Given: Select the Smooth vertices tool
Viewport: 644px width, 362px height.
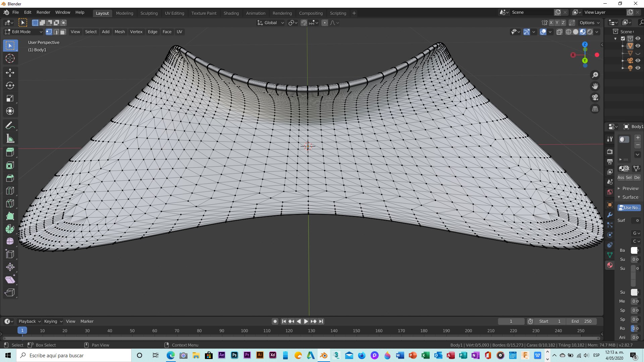Looking at the screenshot, I should [10, 242].
